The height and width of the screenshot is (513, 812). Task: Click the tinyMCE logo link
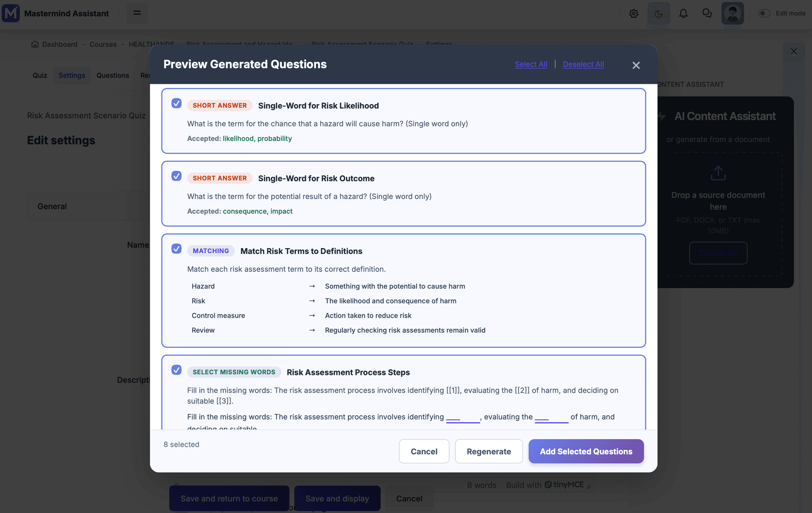point(564,485)
